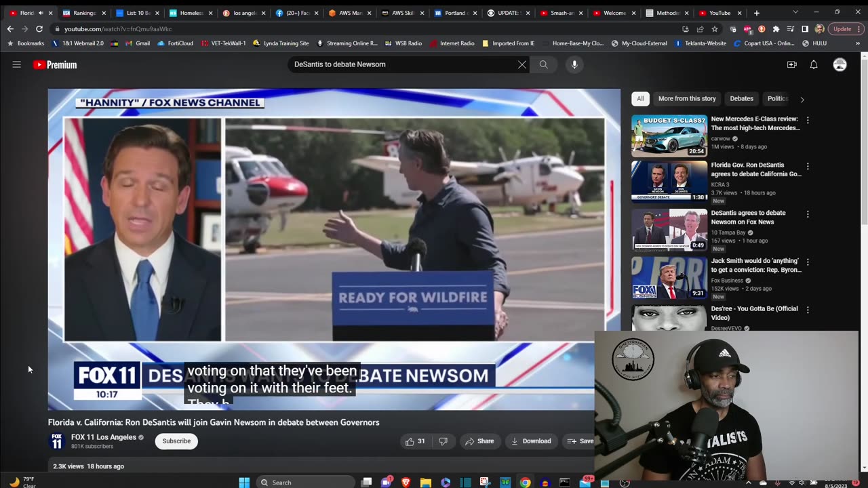
Task: Open the FOX 11 Los Angeles channel link
Action: click(x=104, y=437)
